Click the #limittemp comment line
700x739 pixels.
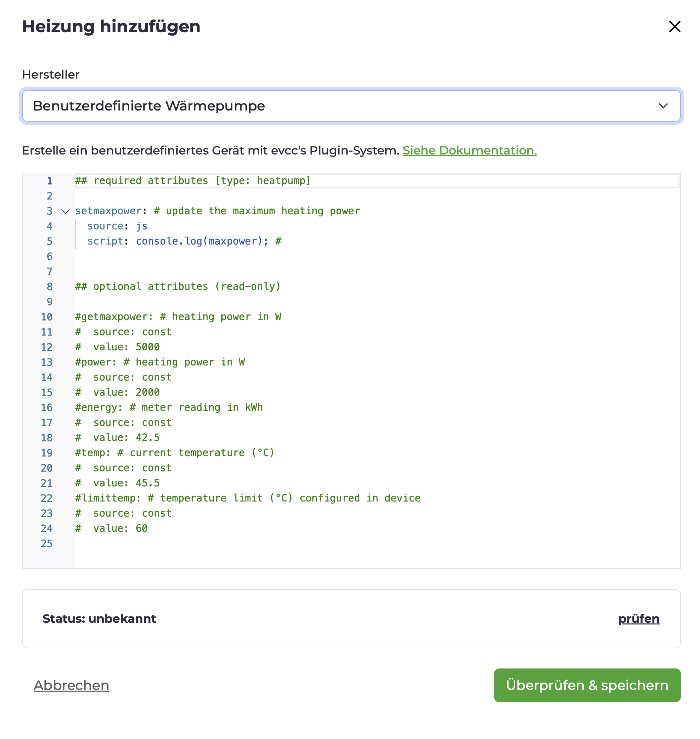pos(248,498)
